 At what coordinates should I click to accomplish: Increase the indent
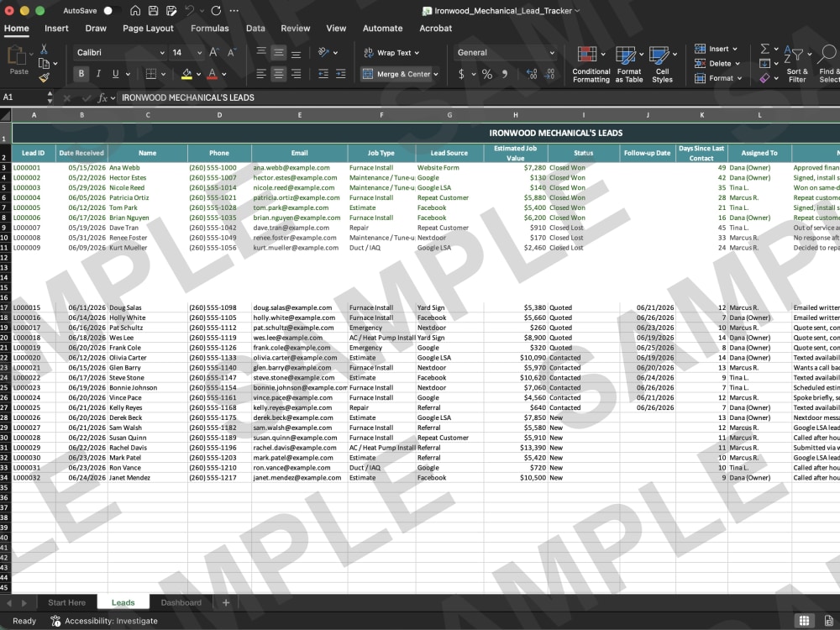pyautogui.click(x=341, y=74)
